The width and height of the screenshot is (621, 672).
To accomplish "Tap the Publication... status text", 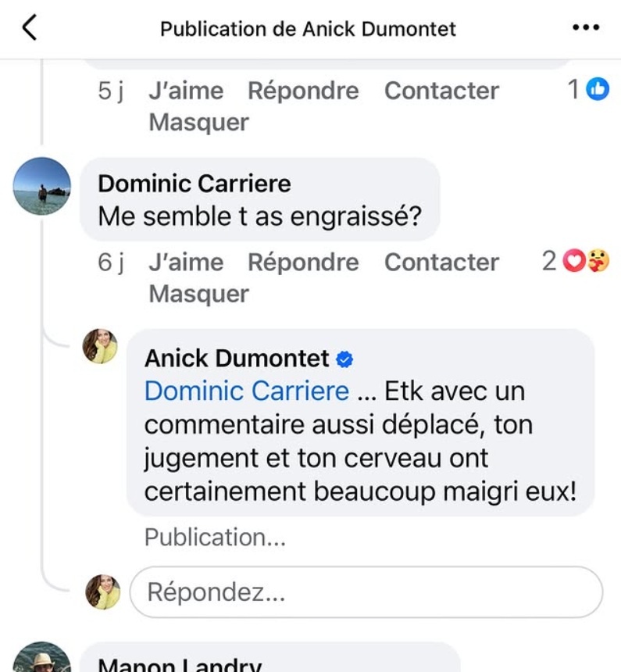I will pos(215,538).
